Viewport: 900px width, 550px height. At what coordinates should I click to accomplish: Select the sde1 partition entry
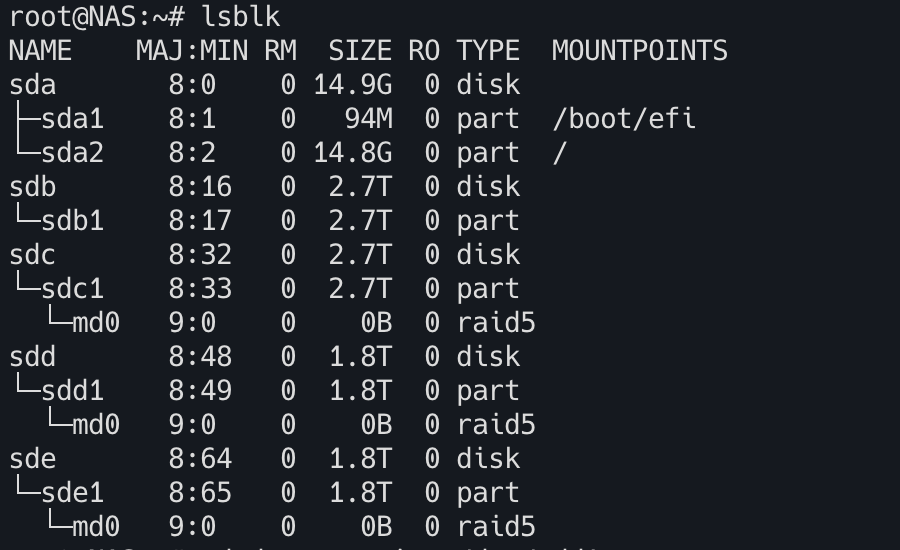(x=72, y=493)
